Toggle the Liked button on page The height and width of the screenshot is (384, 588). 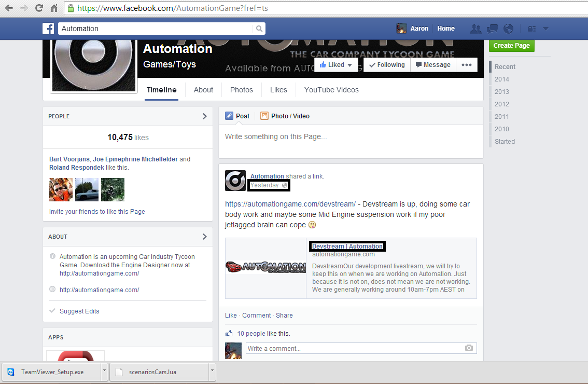click(x=335, y=65)
